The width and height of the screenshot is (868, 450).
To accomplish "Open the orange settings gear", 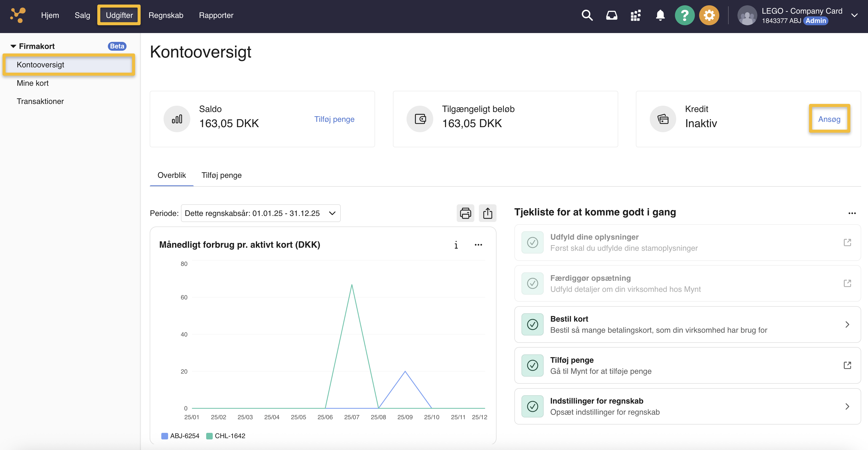I will tap(709, 15).
